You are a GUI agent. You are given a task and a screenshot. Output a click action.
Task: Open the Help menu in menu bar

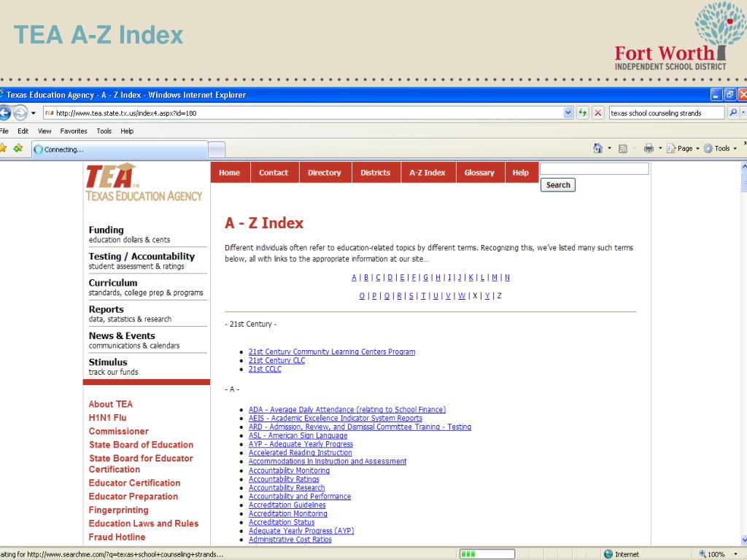click(127, 131)
